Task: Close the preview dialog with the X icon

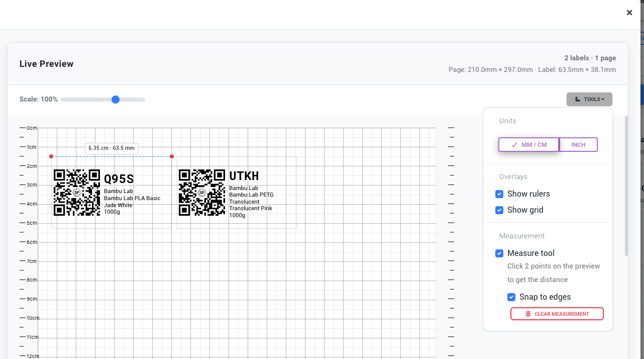Action: tap(629, 13)
